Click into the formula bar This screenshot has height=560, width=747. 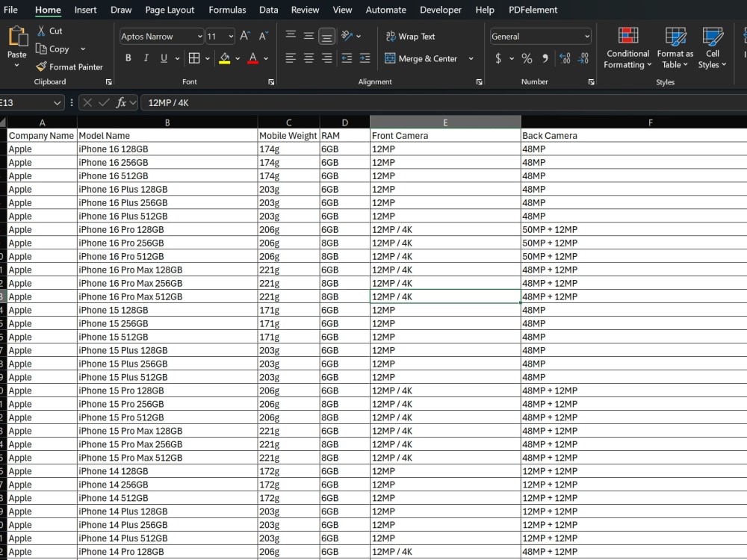click(443, 102)
